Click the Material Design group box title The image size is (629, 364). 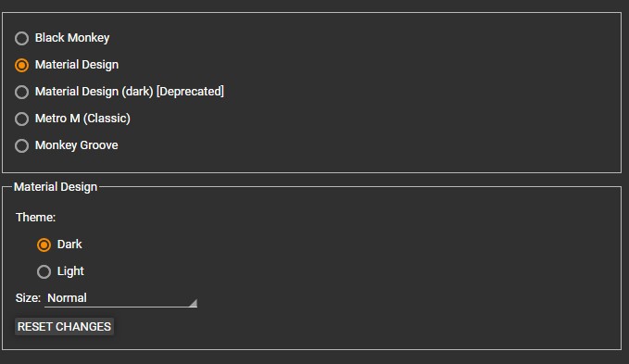coord(56,187)
